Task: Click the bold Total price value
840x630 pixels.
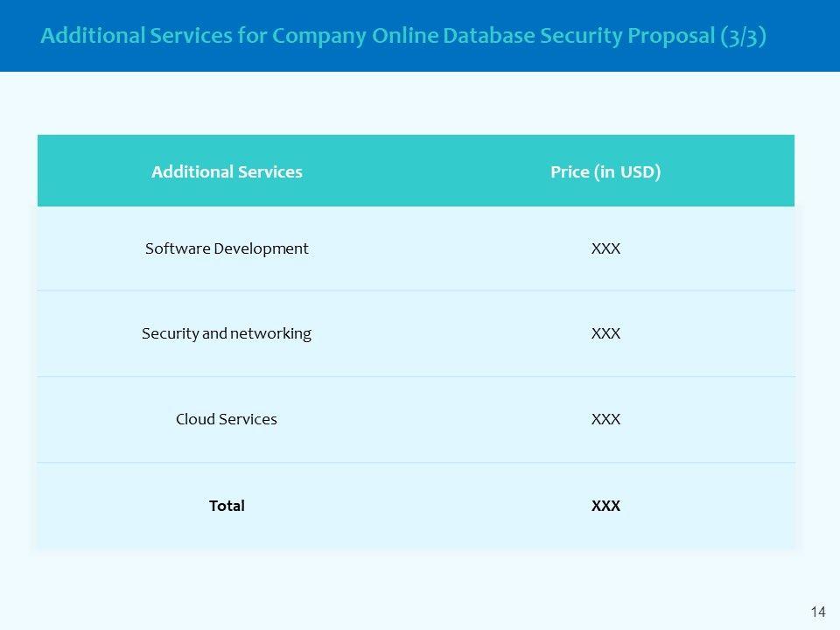Action: tap(605, 506)
